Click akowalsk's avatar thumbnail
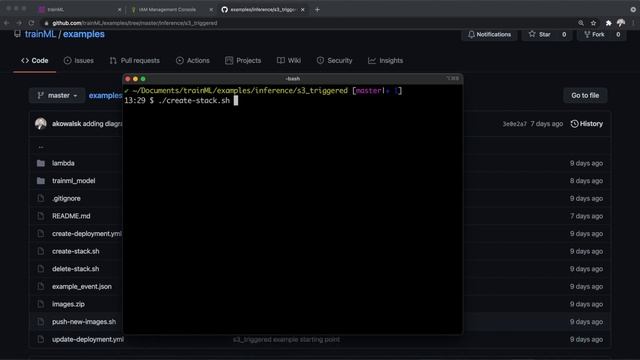640x360 pixels. [x=40, y=124]
